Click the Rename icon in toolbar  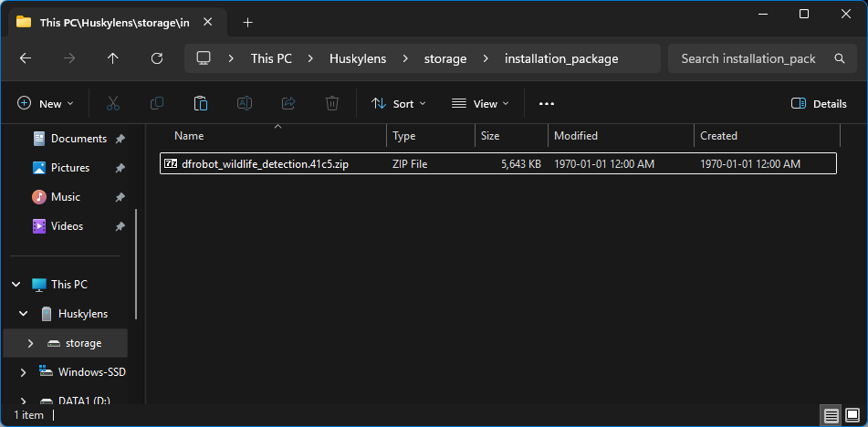click(x=245, y=104)
